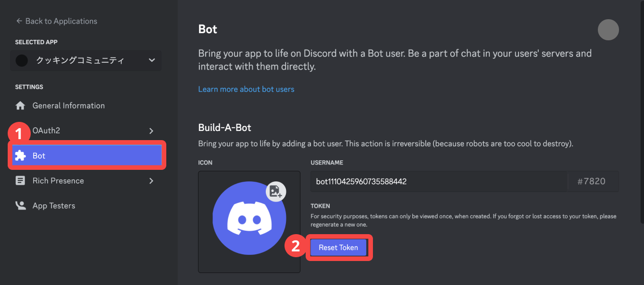This screenshot has height=285, width=644.
Task: Edit the bot username text field
Action: (438, 181)
